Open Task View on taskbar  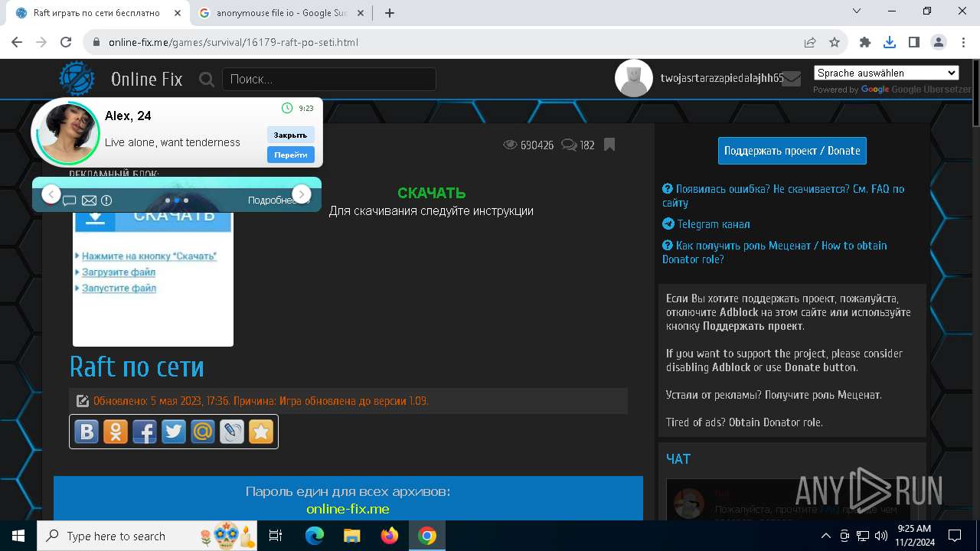coord(276,536)
